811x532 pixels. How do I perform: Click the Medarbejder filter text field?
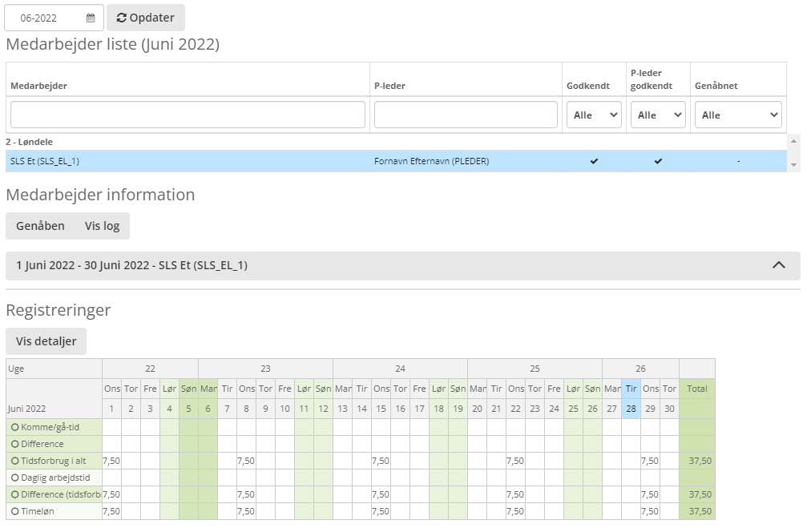(x=188, y=115)
